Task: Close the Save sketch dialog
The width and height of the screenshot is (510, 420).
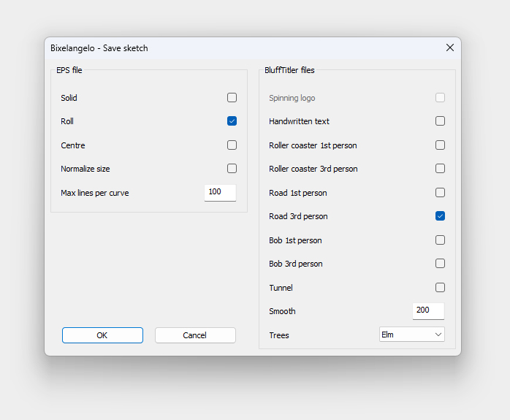Action: [x=450, y=47]
